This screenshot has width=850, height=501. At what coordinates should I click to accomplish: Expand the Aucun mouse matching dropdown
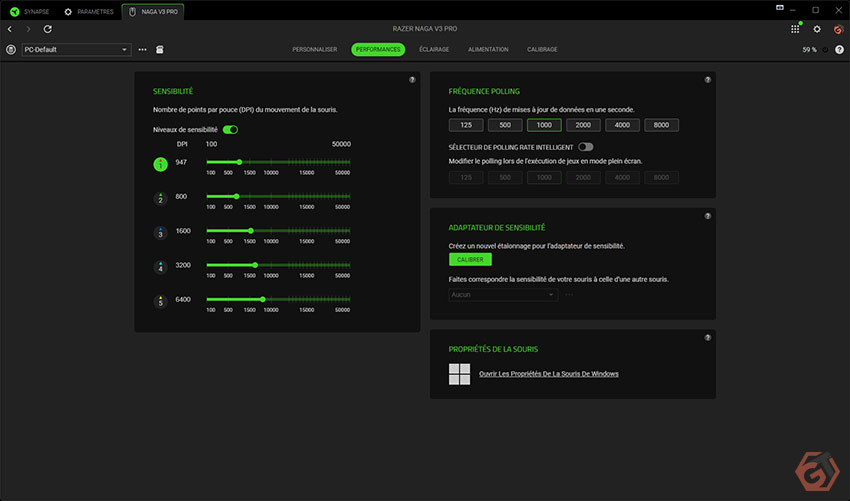click(x=503, y=294)
